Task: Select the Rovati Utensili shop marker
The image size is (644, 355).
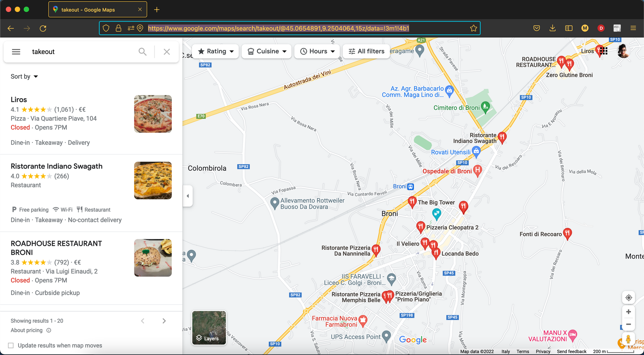Action: tap(476, 152)
